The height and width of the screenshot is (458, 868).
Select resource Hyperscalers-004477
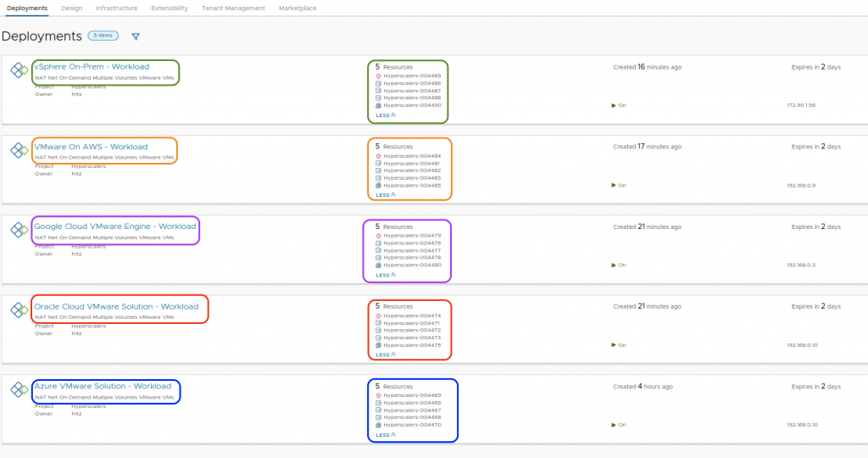pyautogui.click(x=413, y=250)
